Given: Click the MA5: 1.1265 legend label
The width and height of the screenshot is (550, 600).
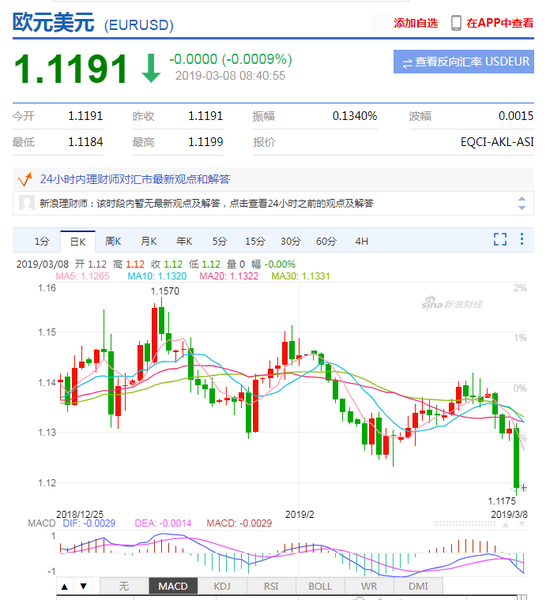Looking at the screenshot, I should click(x=83, y=276).
